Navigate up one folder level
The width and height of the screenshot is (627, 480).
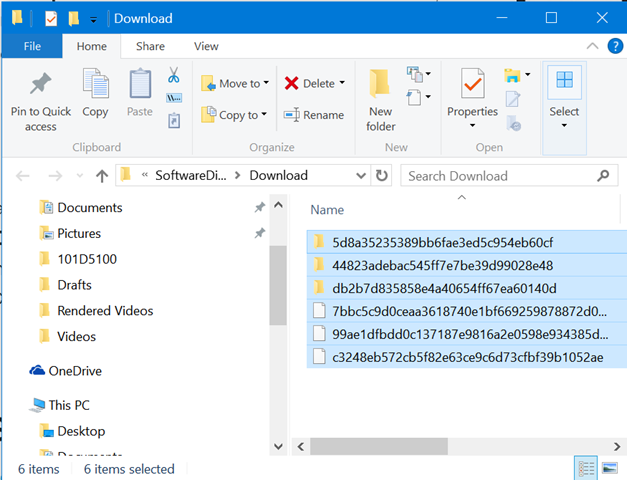(x=102, y=176)
